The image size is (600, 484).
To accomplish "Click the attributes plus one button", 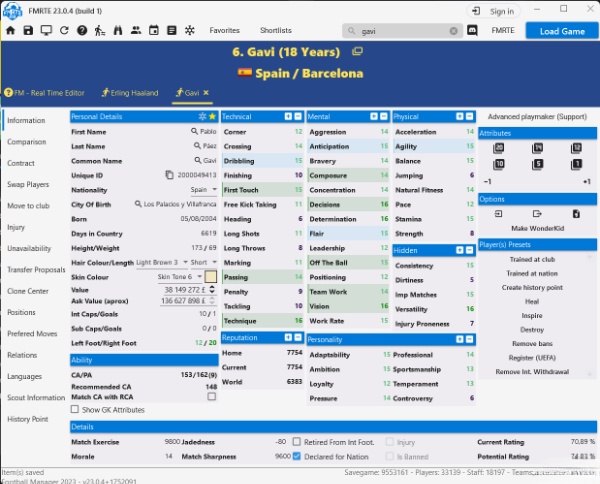I will [x=587, y=181].
